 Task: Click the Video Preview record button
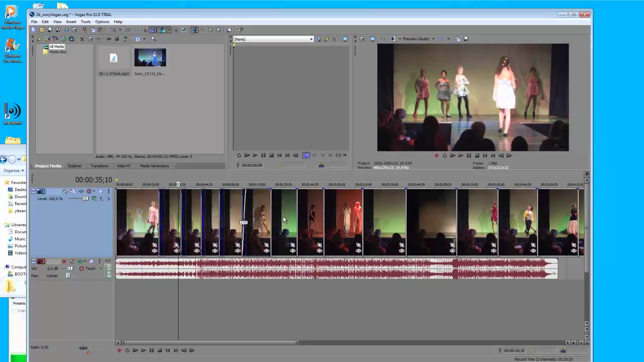click(x=436, y=155)
